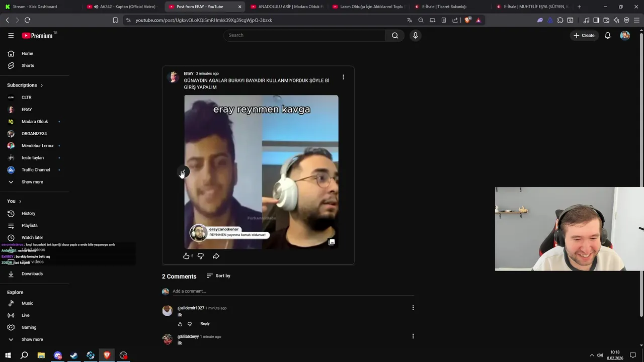Viewport: 644px width, 362px height.
Task: Like the ERAY post
Action: pyautogui.click(x=186, y=256)
